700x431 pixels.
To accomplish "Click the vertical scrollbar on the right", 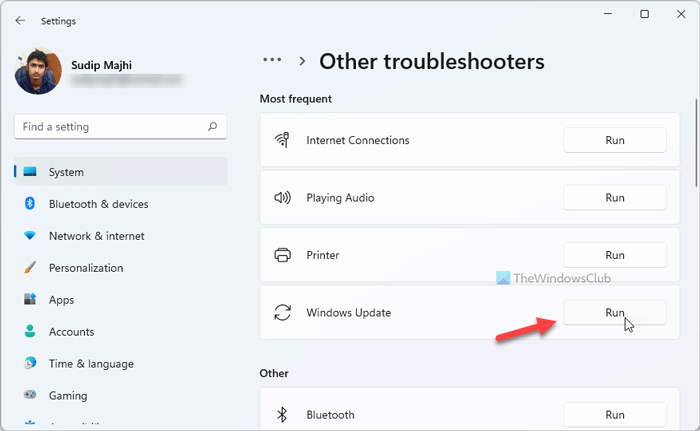I will [x=695, y=140].
